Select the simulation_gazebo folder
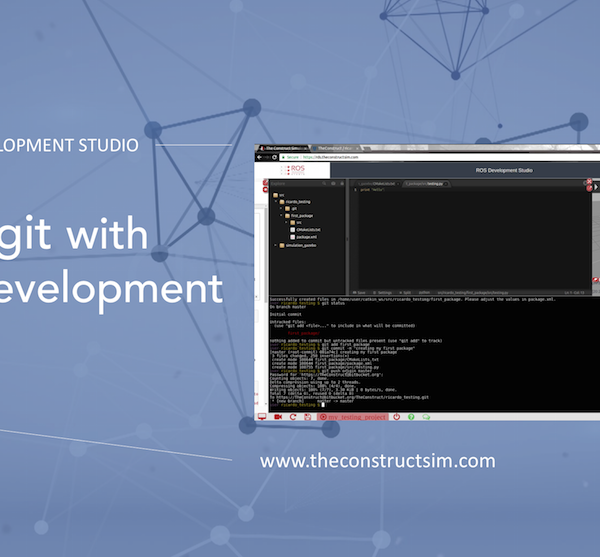The width and height of the screenshot is (600, 557). 298,245
